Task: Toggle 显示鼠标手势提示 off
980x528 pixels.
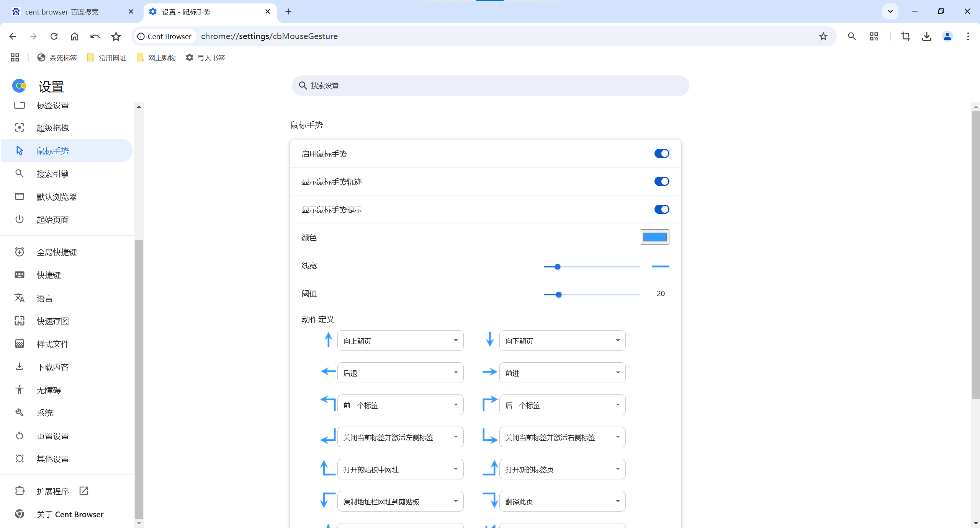Action: [661, 209]
